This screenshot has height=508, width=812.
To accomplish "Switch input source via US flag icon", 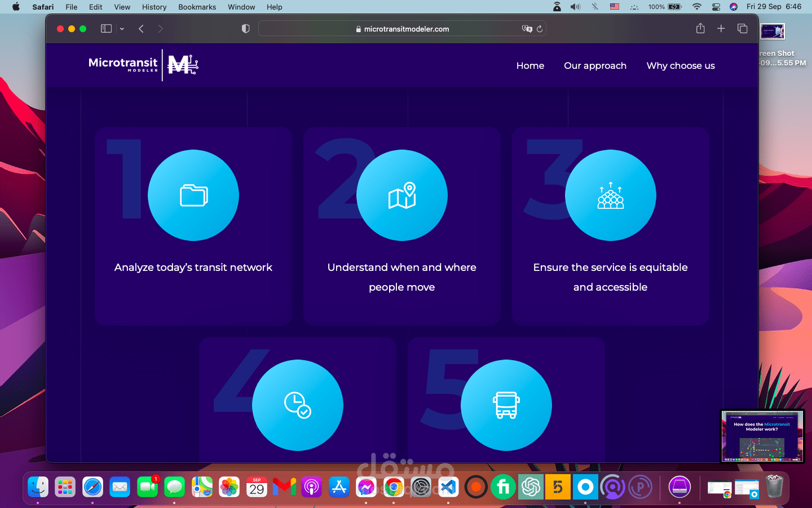I will (x=615, y=7).
